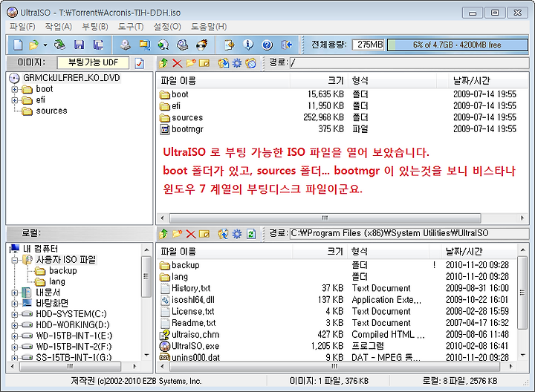
Task: Click local pane 파일 이름 column header
Action: 225,252
